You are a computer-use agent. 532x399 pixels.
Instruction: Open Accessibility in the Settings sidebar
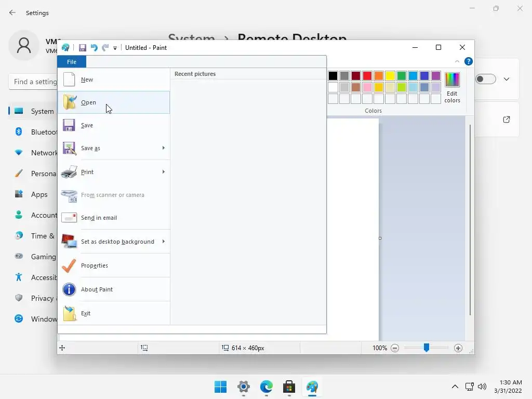tap(33, 277)
